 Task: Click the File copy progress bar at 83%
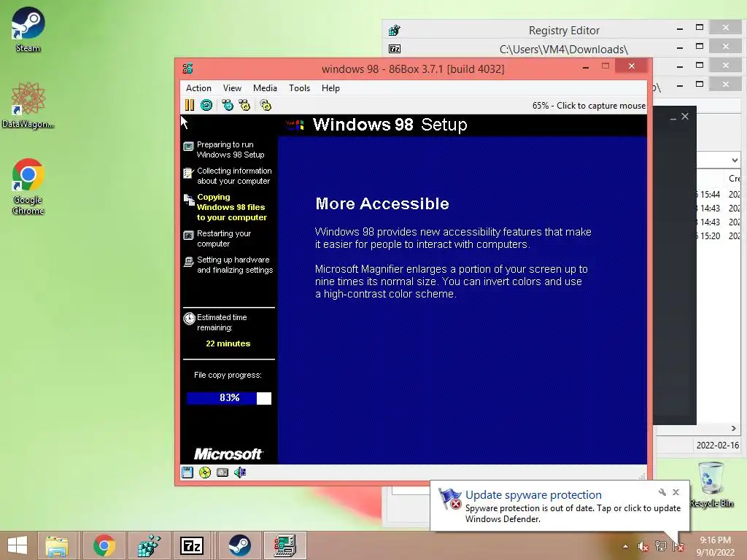click(228, 398)
